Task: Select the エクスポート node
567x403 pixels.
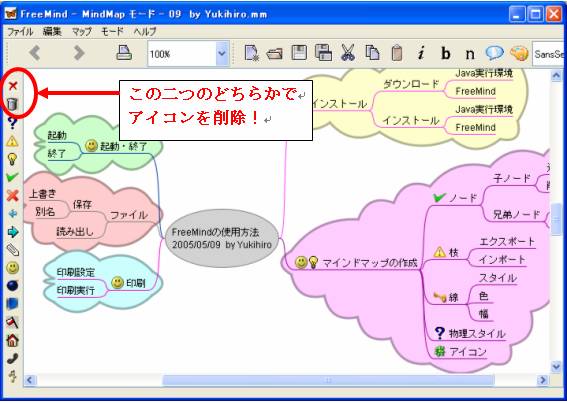Action: (x=507, y=241)
